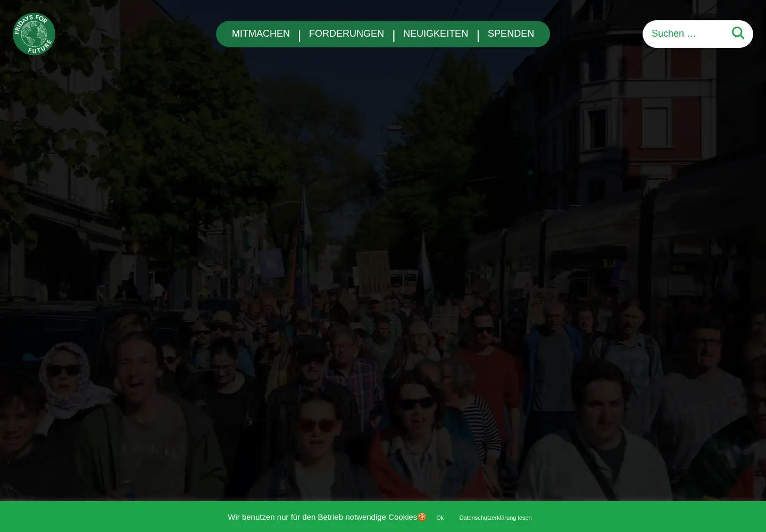Click the magnifying glass search icon
The height and width of the screenshot is (532, 766).
738,34
